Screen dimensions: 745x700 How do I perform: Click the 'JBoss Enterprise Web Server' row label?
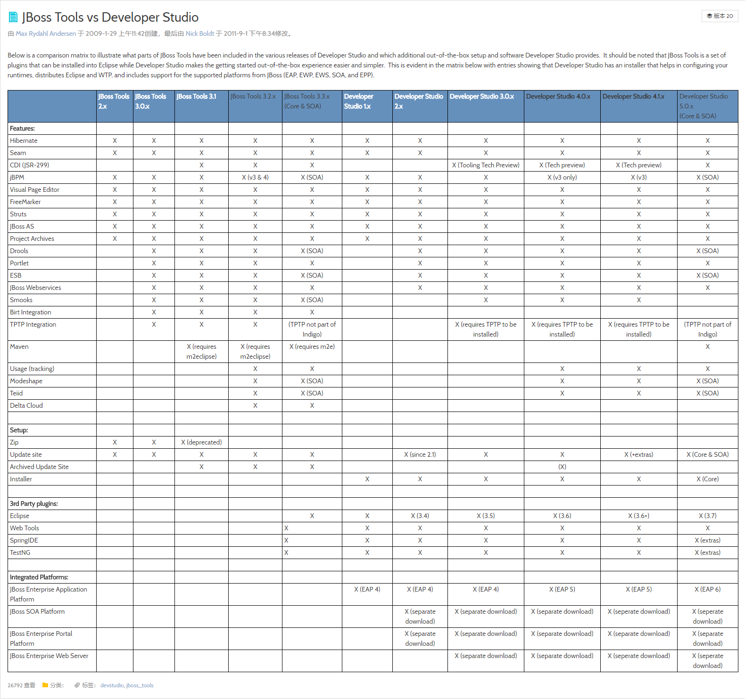49,656
